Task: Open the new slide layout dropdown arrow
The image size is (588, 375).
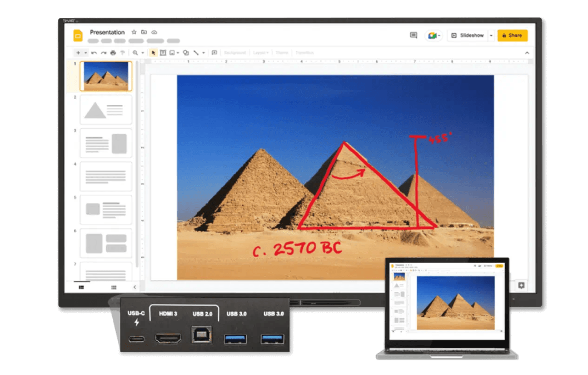Action: [85, 53]
